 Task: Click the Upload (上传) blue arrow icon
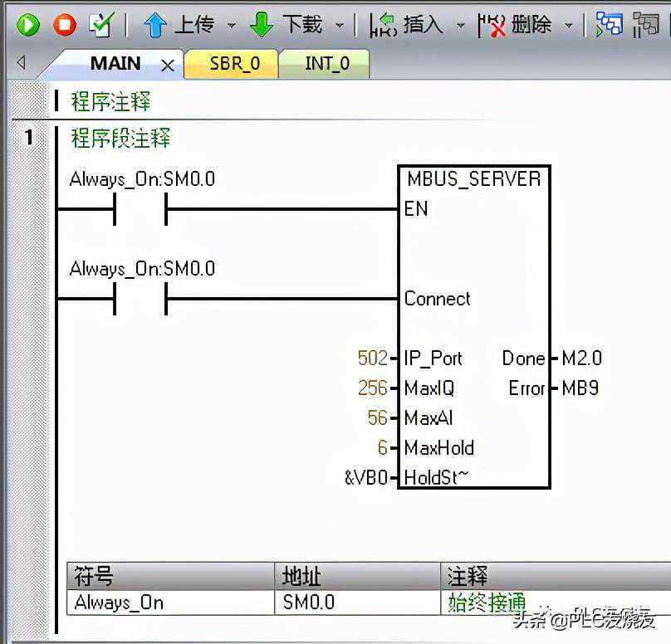[x=154, y=25]
